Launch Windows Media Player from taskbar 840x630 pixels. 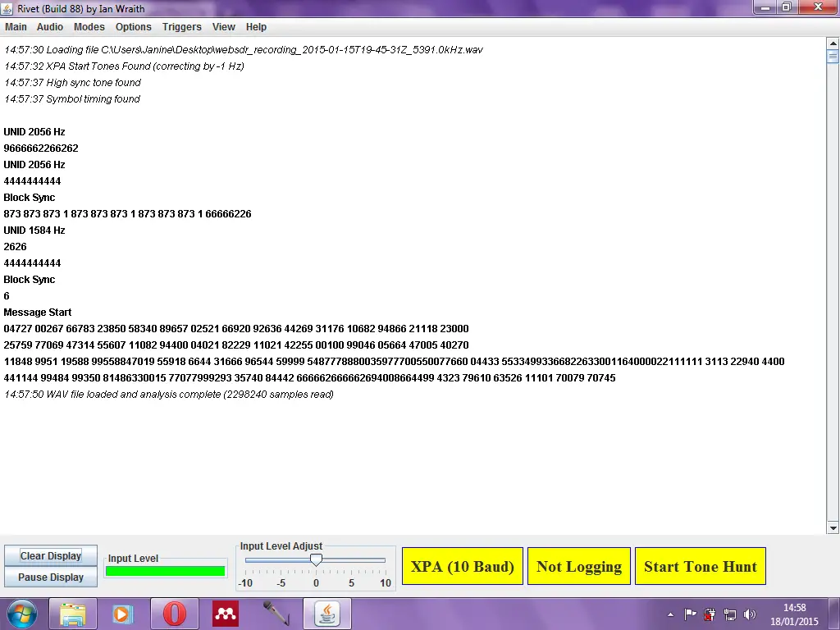(x=122, y=614)
